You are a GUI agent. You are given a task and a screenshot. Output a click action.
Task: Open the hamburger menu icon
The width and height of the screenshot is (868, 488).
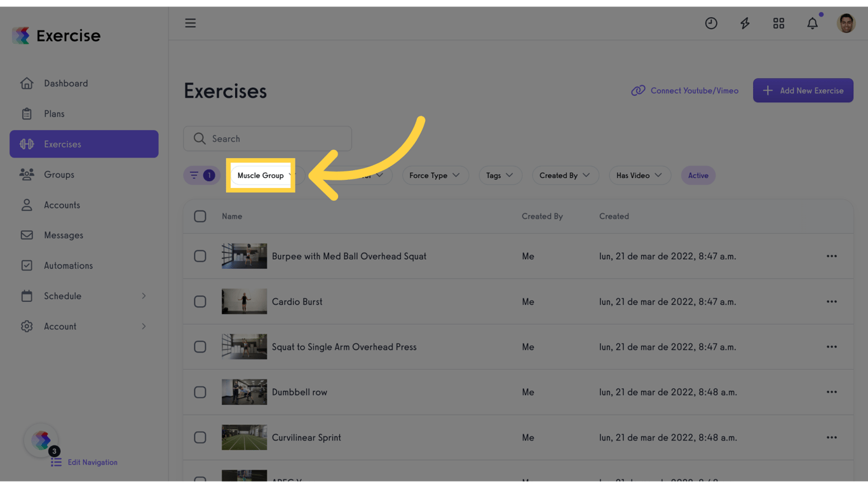pyautogui.click(x=190, y=24)
